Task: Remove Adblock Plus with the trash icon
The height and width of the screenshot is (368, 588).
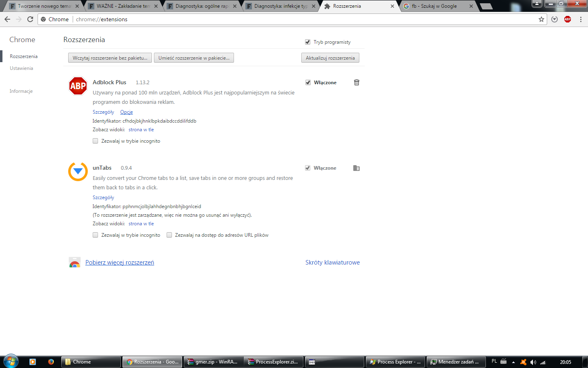Action: [356, 82]
